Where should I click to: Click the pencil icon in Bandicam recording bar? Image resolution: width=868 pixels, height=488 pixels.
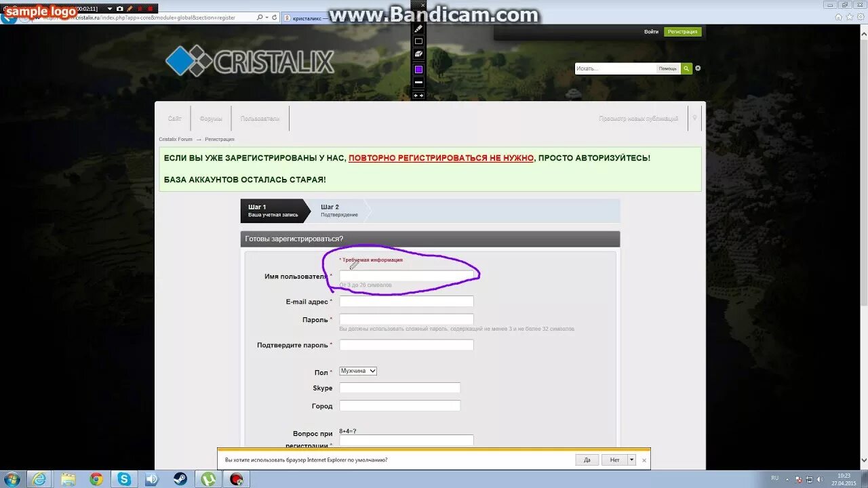(x=130, y=9)
